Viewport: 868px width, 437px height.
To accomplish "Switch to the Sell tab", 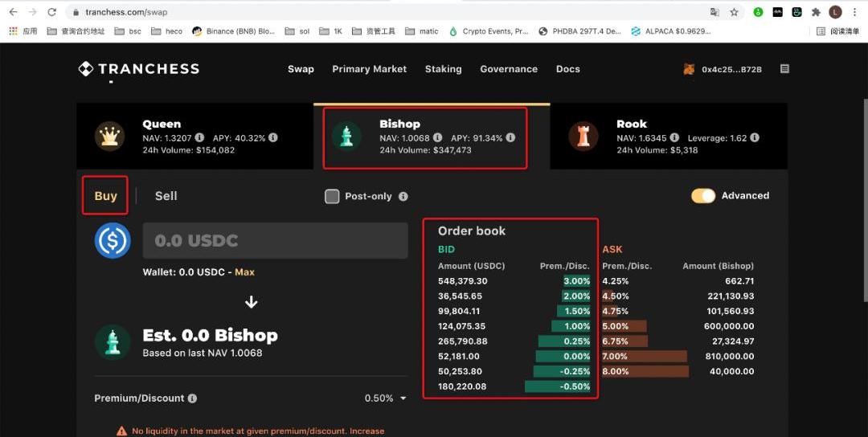I will (x=166, y=196).
